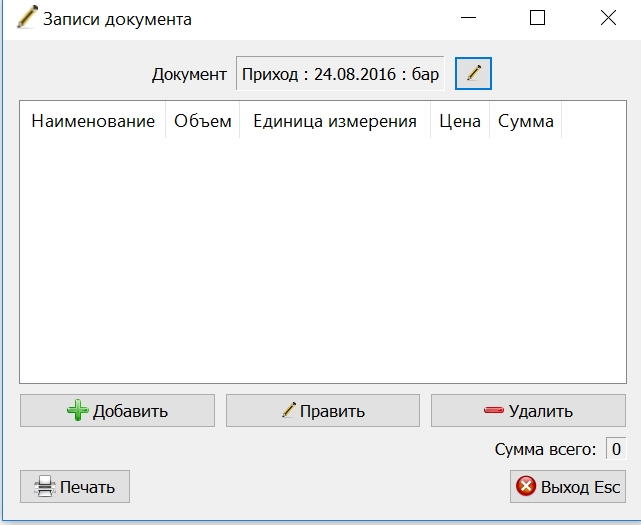Viewport: 641px width, 525px height.
Task: Click the Выход Esc button
Action: click(568, 487)
